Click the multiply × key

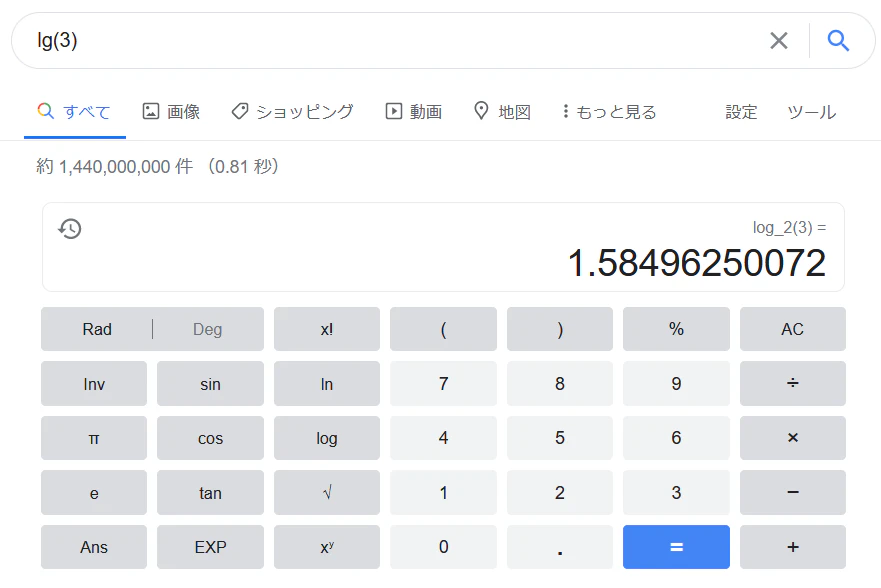pyautogui.click(x=793, y=438)
